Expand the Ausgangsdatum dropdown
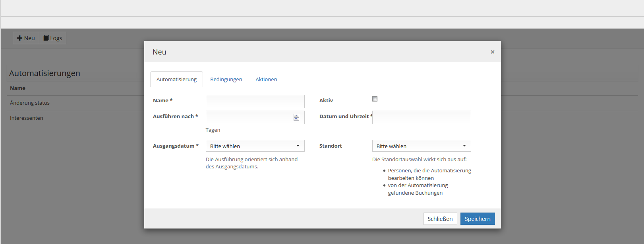644x244 pixels. (255, 146)
